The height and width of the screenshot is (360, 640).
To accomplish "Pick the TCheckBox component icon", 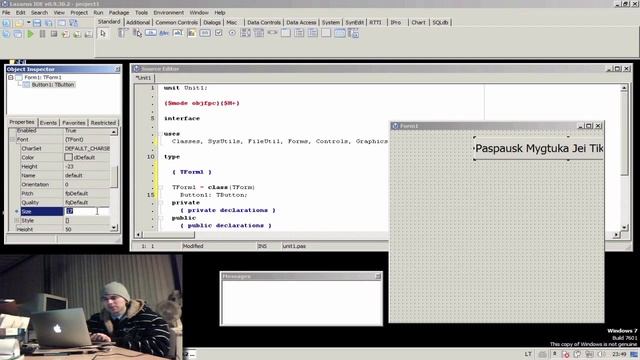I will (x=219, y=33).
